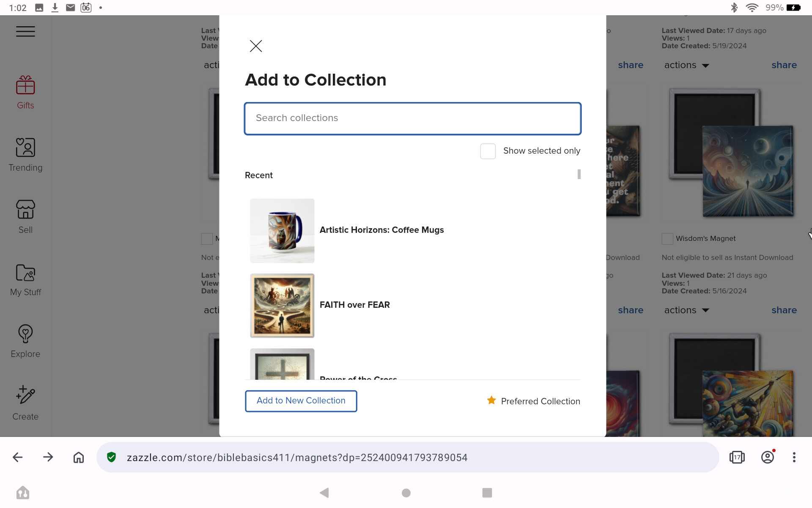
Task: Click share link above Wisdom's Magnet
Action: click(x=784, y=65)
